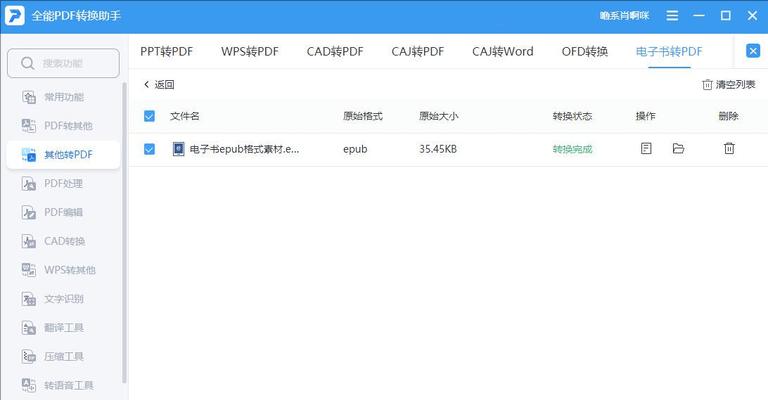Click the app logo icon in title bar
This screenshot has width=768, height=400.
[15, 16]
